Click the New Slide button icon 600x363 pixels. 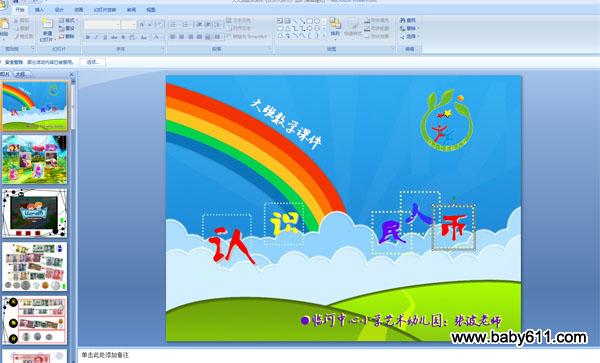coord(47,23)
